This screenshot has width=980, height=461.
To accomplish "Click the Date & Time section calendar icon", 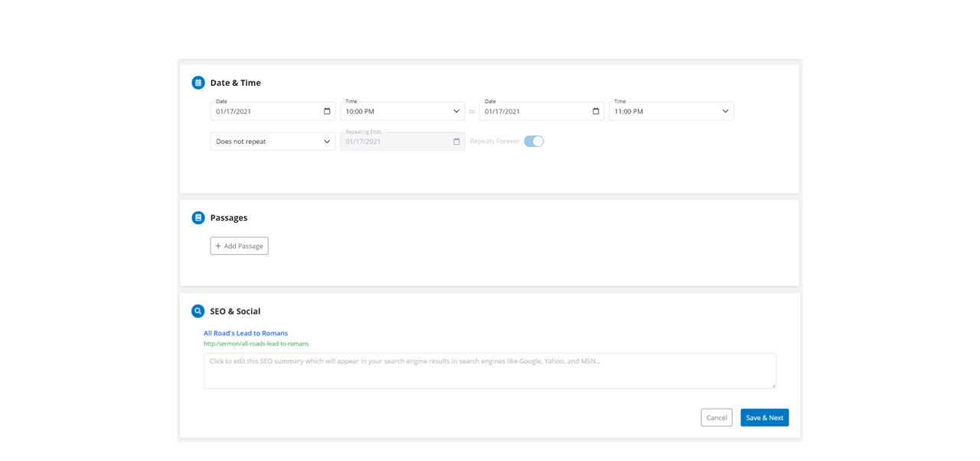I will click(198, 83).
